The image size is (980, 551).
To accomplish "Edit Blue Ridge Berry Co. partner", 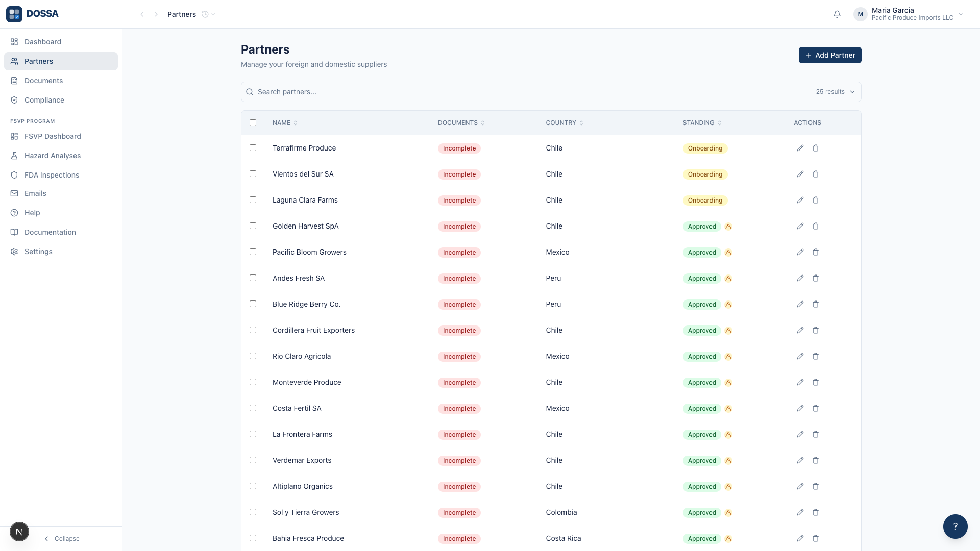I will click(x=800, y=304).
